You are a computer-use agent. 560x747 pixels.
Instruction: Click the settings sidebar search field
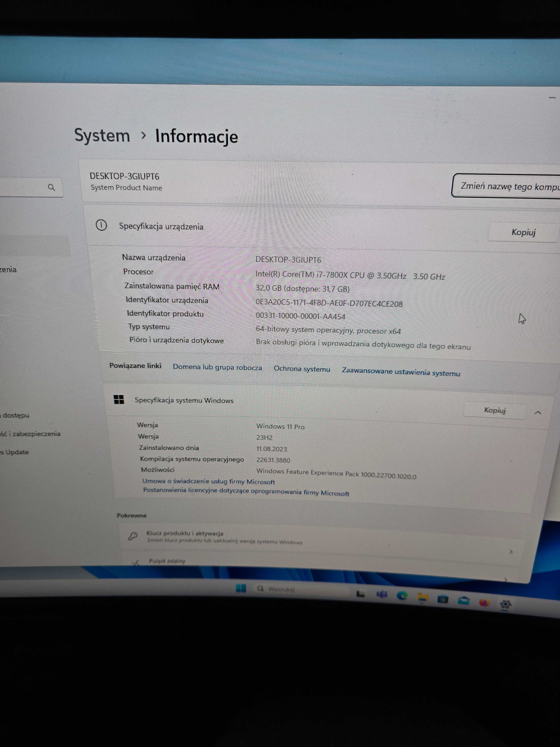pyautogui.click(x=31, y=187)
